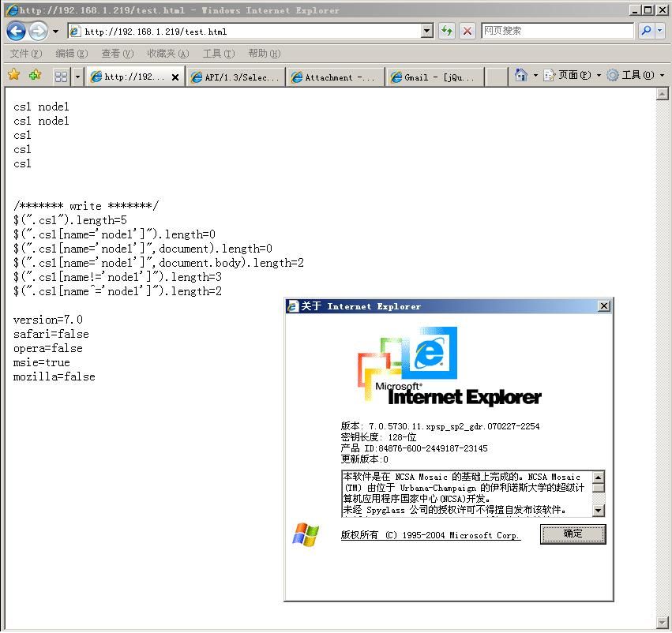
Task: Expand the tab list dropdown arrow
Action: (77, 77)
